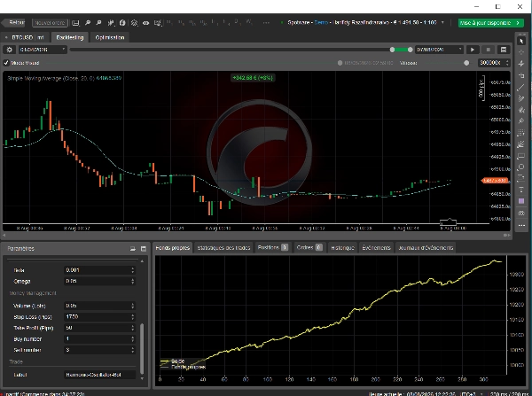Switch to the Historique tab
This screenshot has width=532, height=396.
tap(342, 248)
